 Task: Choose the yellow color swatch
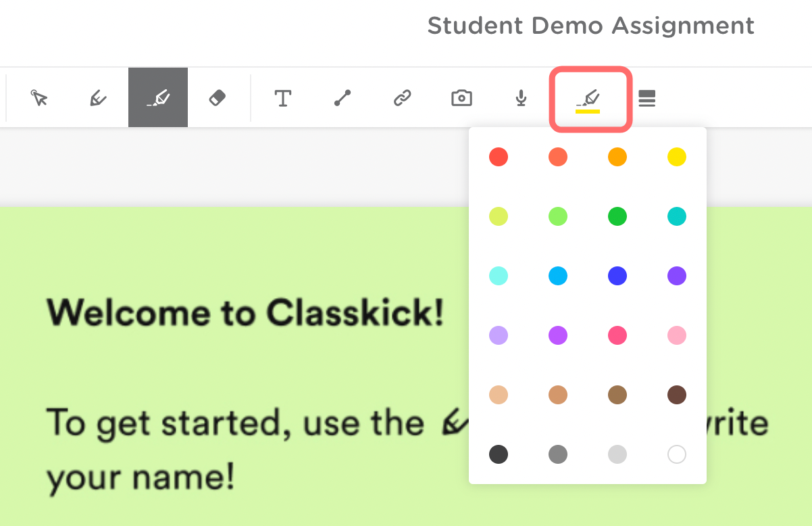tap(676, 158)
